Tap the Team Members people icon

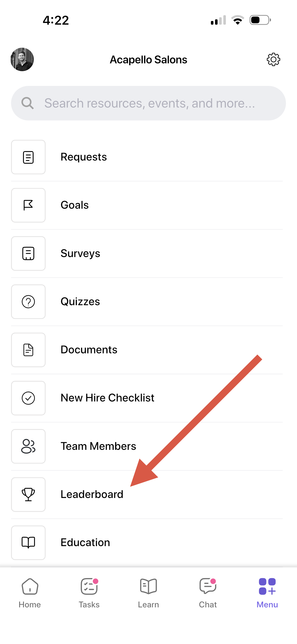click(x=28, y=447)
